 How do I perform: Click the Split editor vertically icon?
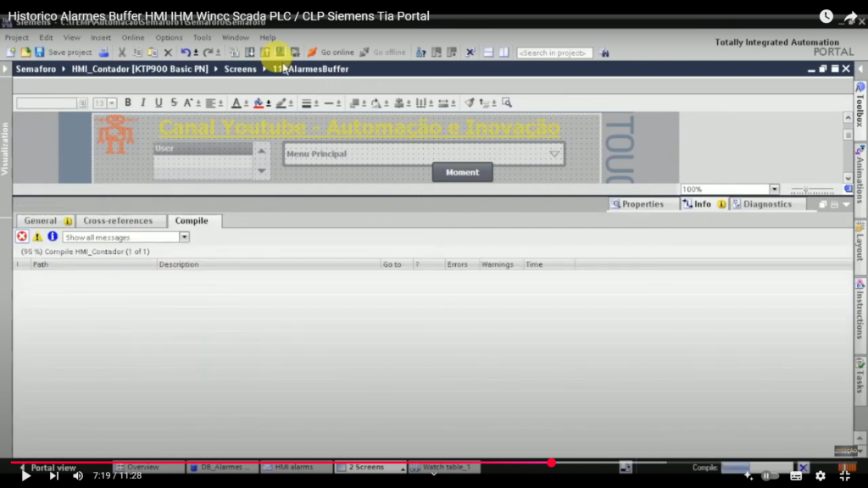[x=504, y=53]
